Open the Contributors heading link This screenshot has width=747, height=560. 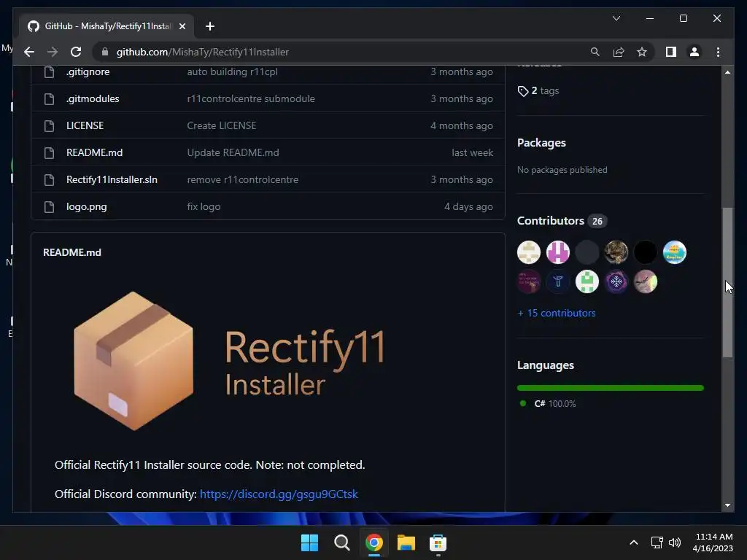[x=551, y=221]
